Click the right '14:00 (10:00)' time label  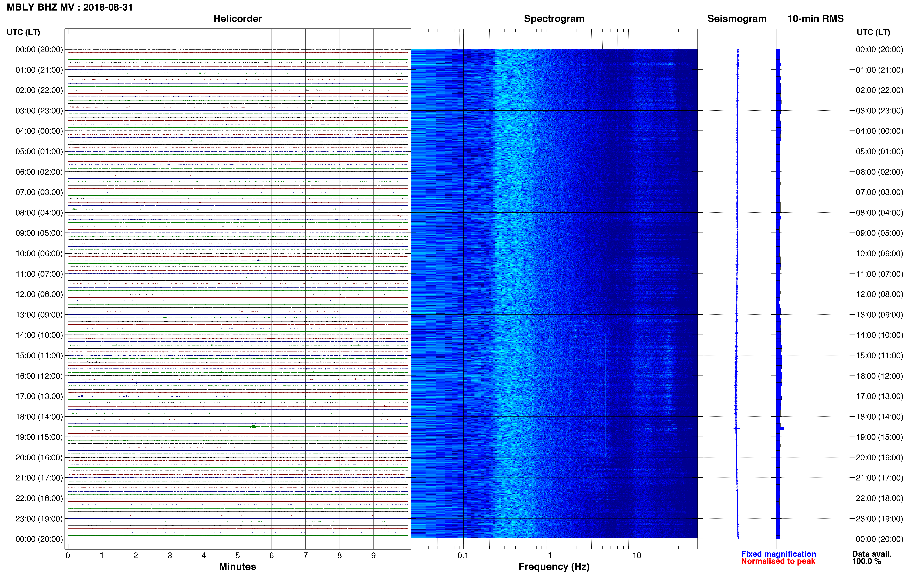pos(879,335)
